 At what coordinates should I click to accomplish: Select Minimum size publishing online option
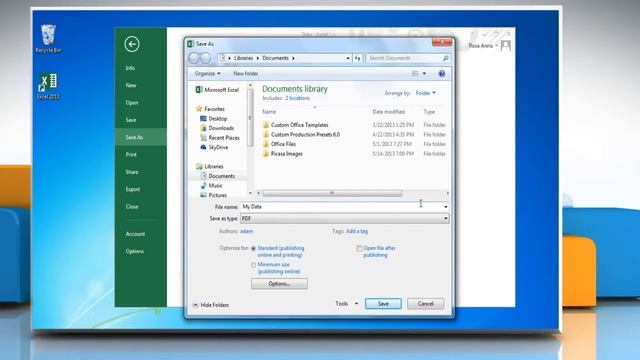pyautogui.click(x=253, y=265)
